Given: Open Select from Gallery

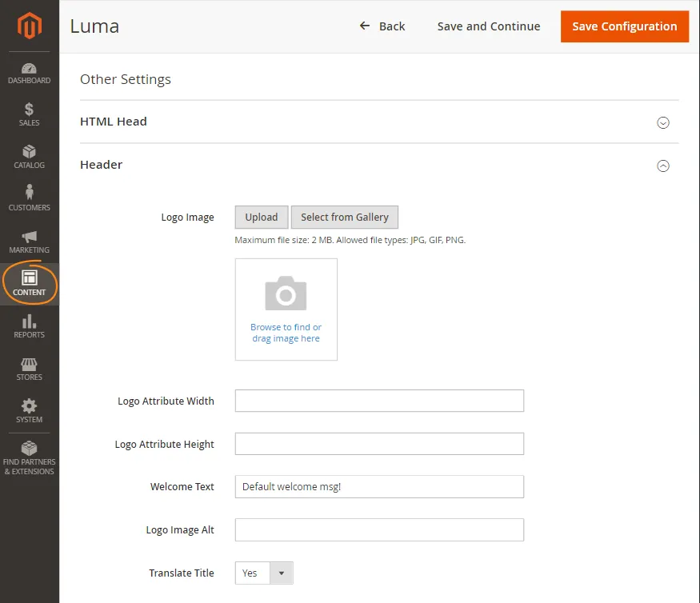Looking at the screenshot, I should [345, 217].
